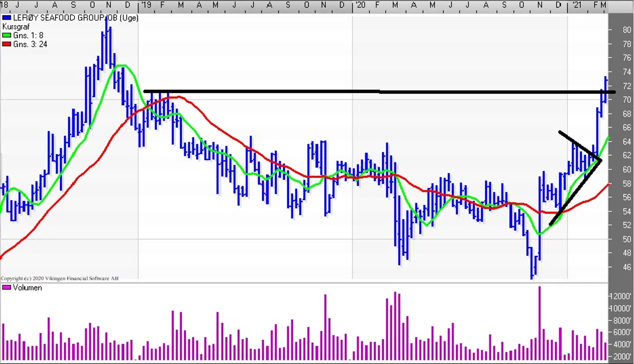
Task: Click the magenta Volumen legend swatch
Action: [x=7, y=288]
